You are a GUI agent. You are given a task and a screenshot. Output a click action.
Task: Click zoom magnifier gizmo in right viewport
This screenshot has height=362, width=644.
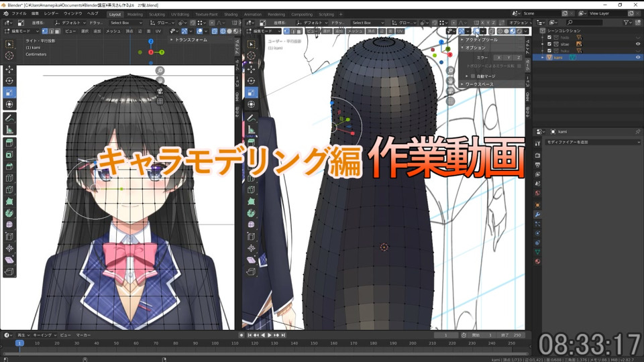pos(451,70)
